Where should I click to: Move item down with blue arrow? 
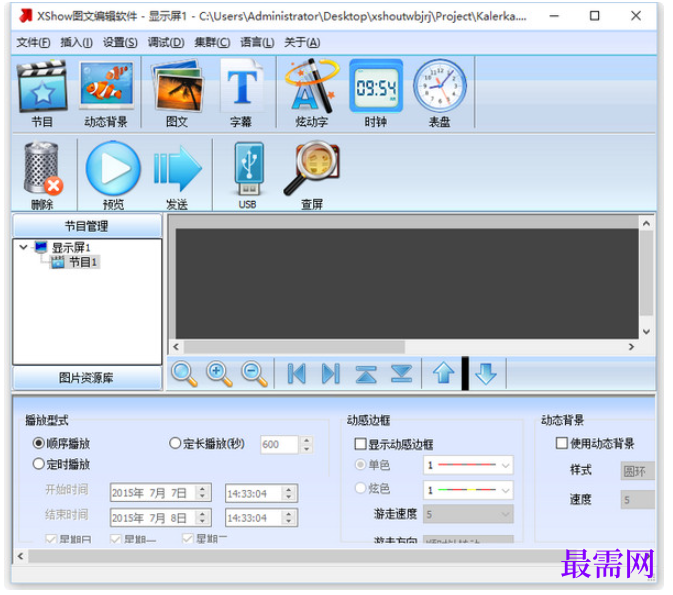tap(486, 373)
